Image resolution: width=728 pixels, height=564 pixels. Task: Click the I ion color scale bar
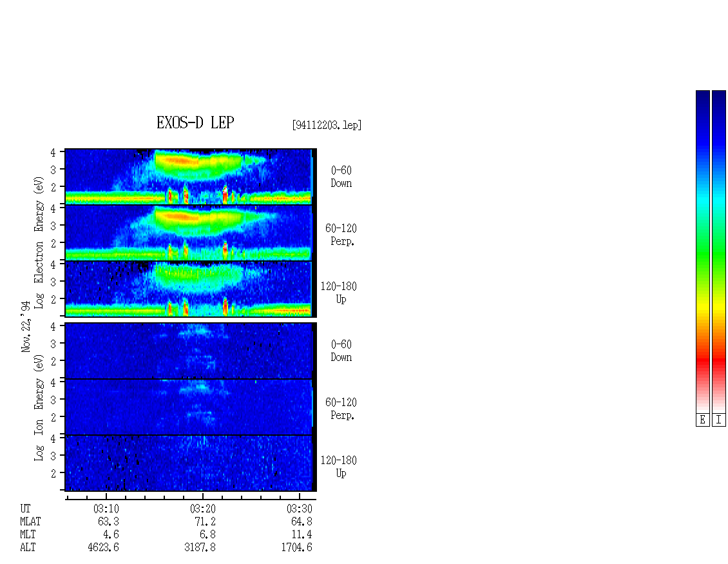[719, 251]
